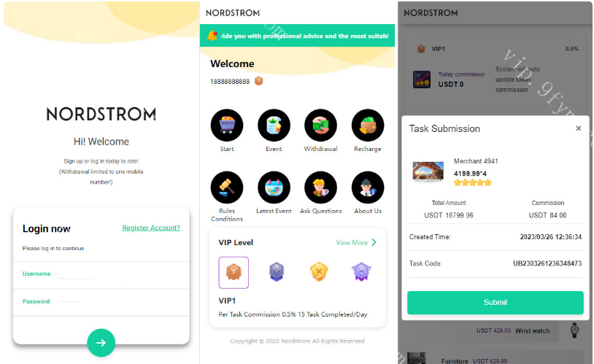
Task: Close the Task Submission dialog
Action: pos(579,128)
